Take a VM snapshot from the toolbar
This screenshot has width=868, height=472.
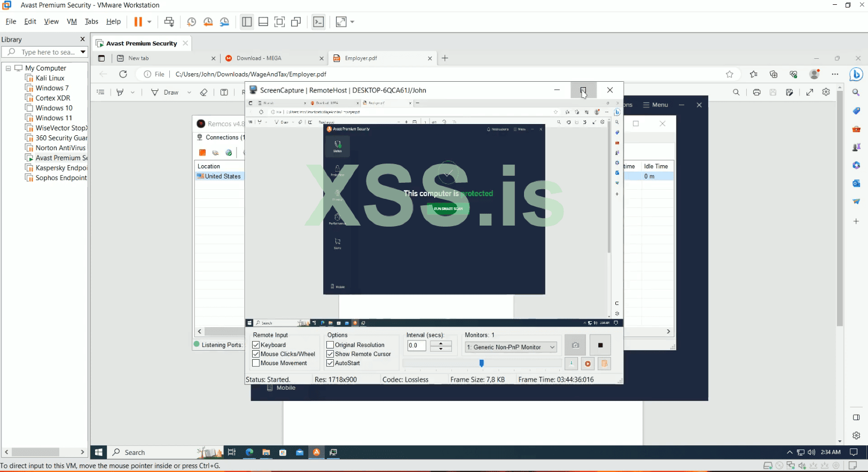tap(191, 22)
